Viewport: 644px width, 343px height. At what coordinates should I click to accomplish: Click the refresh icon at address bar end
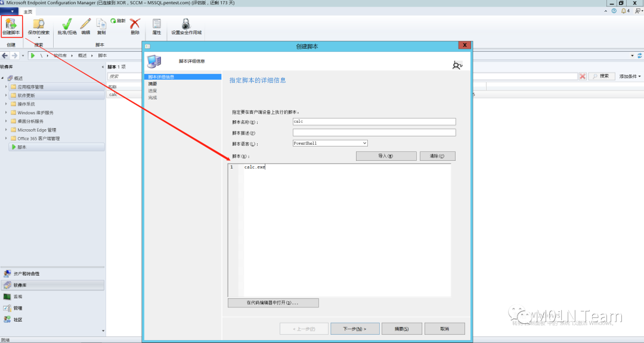[639, 55]
